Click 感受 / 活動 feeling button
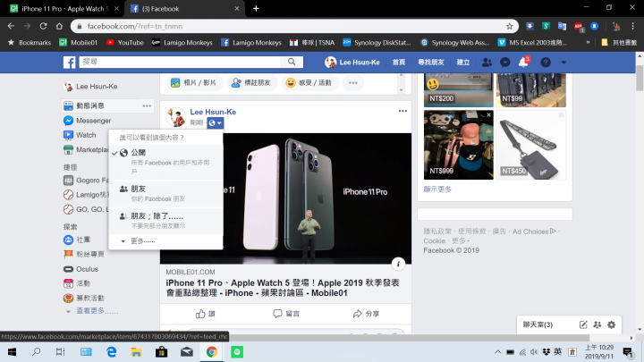 point(309,82)
